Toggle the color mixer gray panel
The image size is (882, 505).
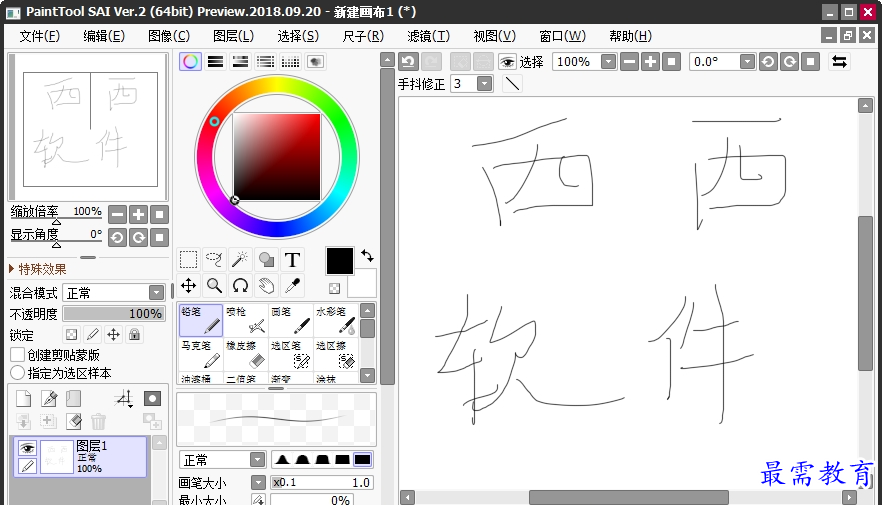click(265, 61)
